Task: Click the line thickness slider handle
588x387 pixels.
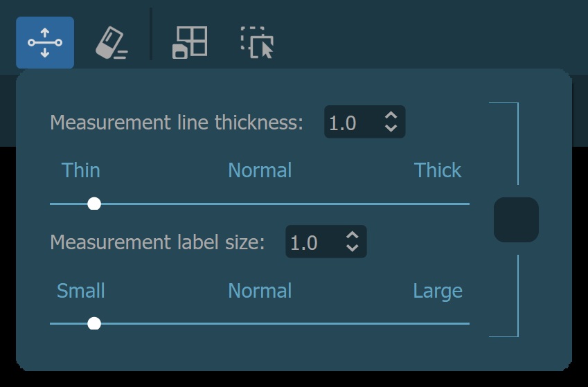Action: pyautogui.click(x=95, y=204)
